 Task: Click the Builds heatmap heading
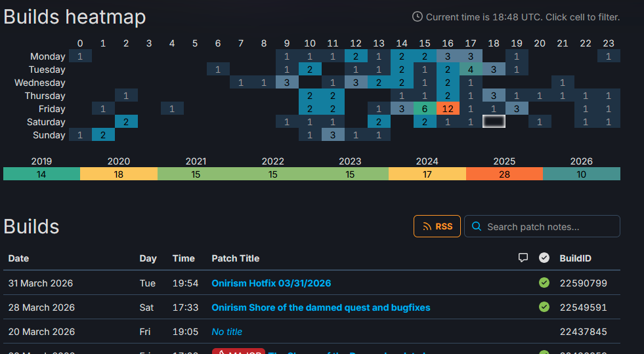[x=75, y=17]
